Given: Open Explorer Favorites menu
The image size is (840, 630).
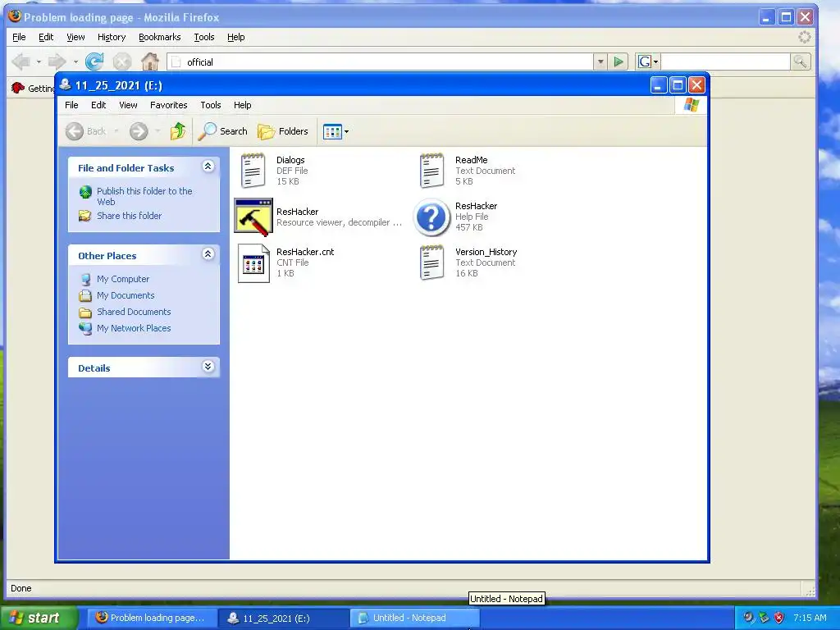Looking at the screenshot, I should pyautogui.click(x=169, y=105).
